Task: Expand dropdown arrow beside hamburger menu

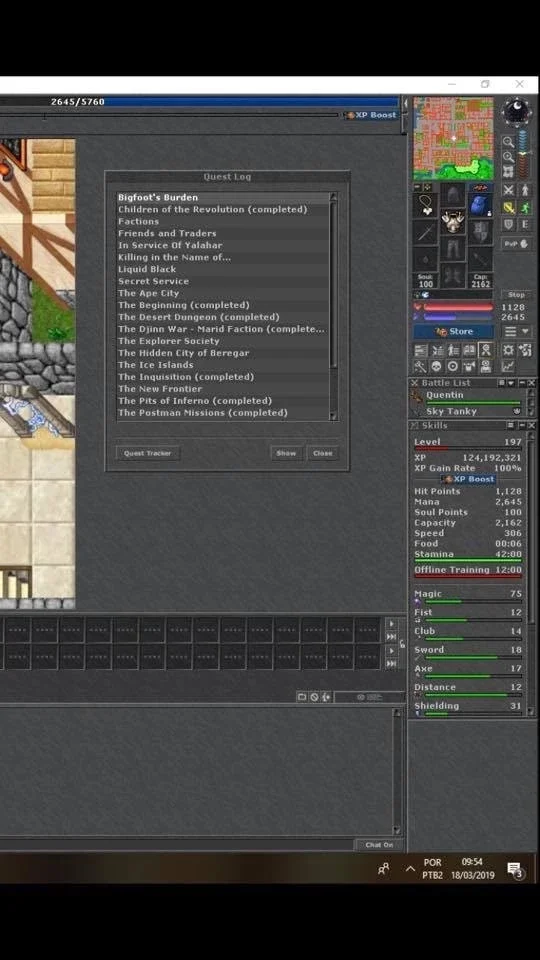Action: pyautogui.click(x=525, y=331)
